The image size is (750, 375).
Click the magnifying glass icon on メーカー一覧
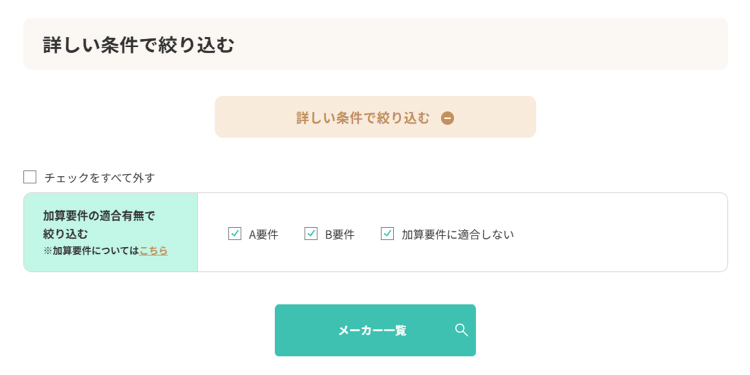[461, 330]
